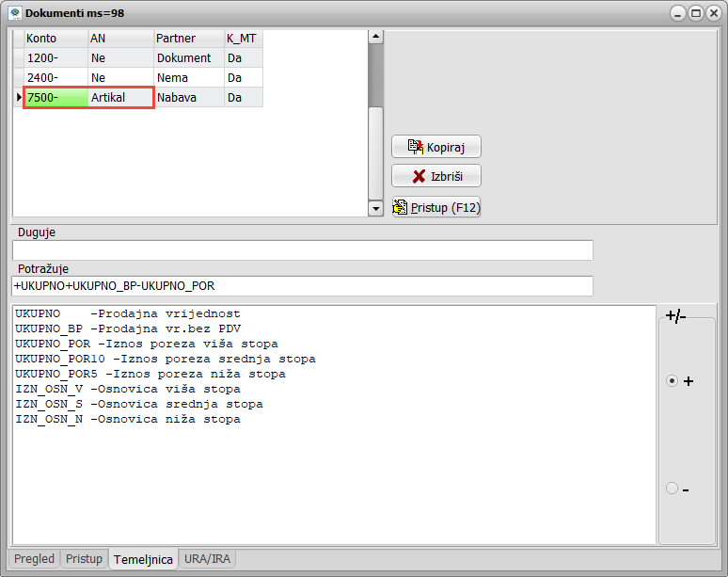This screenshot has width=728, height=577.
Task: Switch to the URA/IRA tab
Action: pyautogui.click(x=208, y=559)
